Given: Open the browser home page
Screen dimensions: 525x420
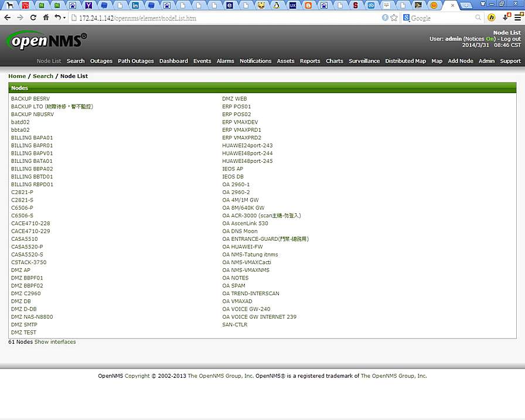Looking at the screenshot, I should pyautogui.click(x=46, y=18).
